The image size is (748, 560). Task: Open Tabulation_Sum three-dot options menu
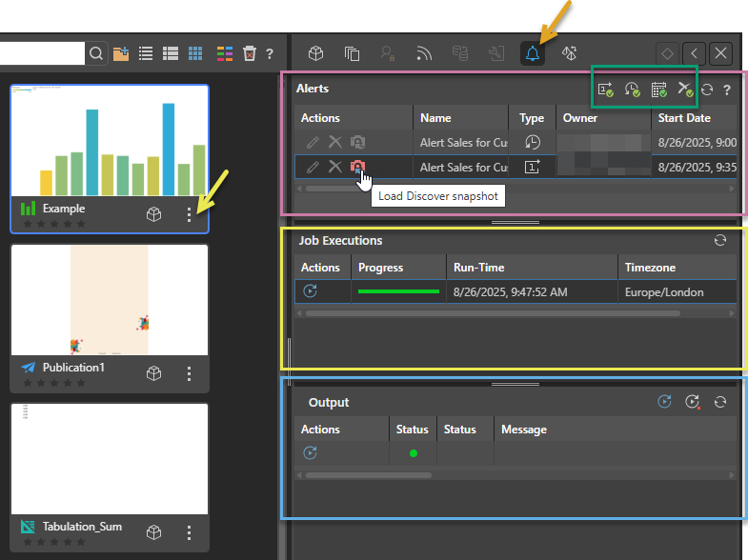pyautogui.click(x=190, y=532)
